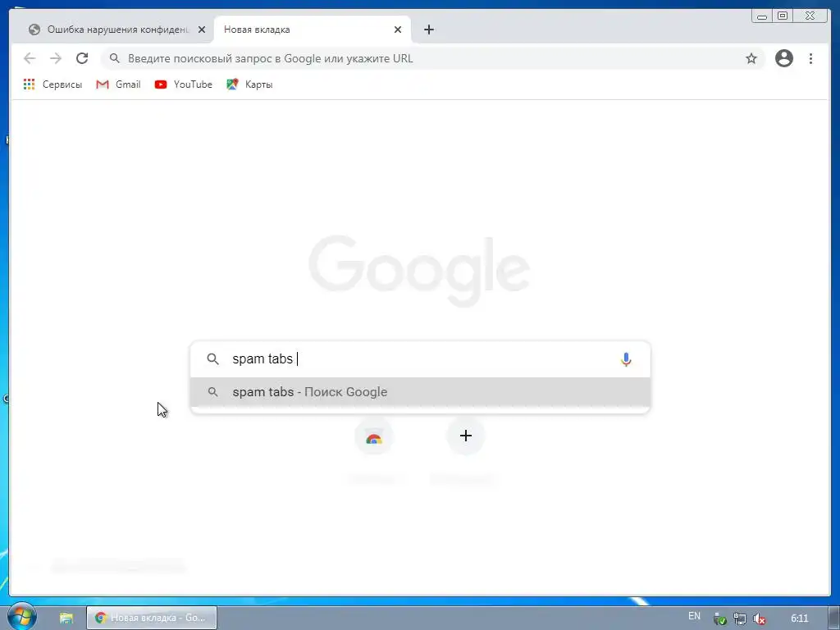
Task: Open the network tray icon
Action: tap(739, 619)
